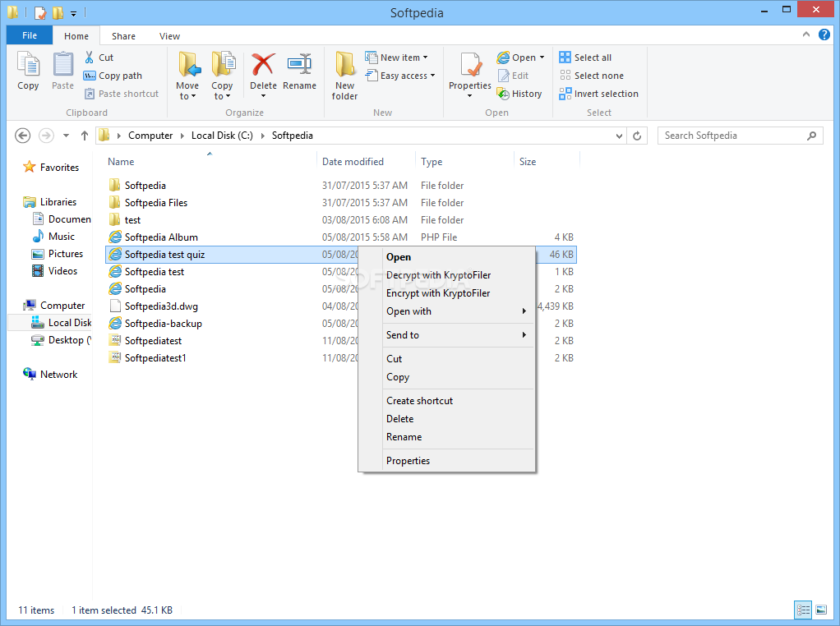840x626 pixels.
Task: Click Select none in ribbon
Action: pos(592,76)
